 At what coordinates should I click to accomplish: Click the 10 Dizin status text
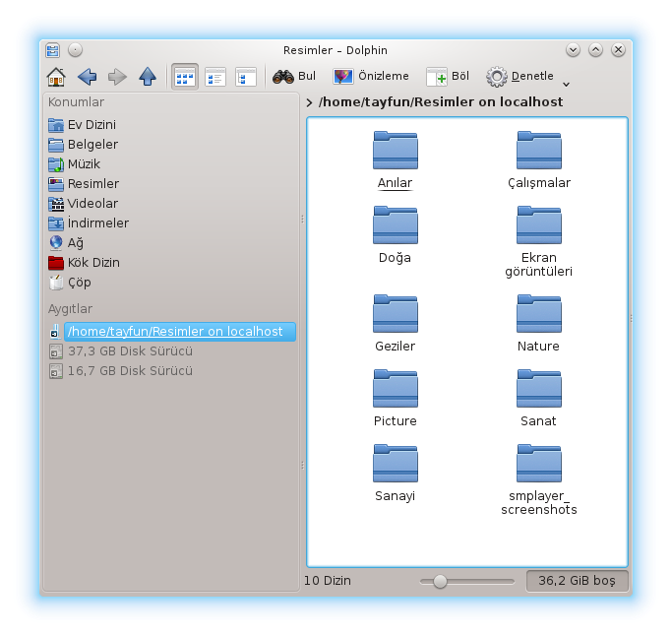coord(328,581)
